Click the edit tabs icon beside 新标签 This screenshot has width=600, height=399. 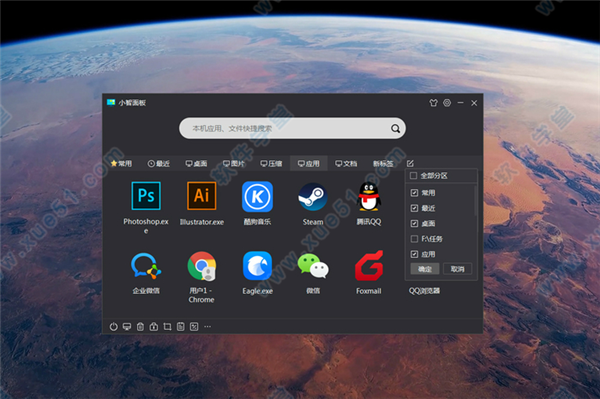point(410,164)
